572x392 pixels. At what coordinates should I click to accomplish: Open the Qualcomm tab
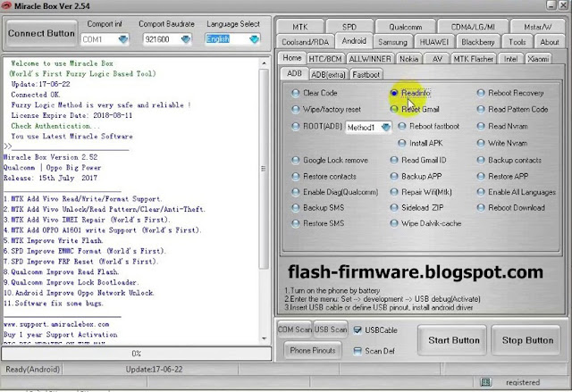click(405, 27)
